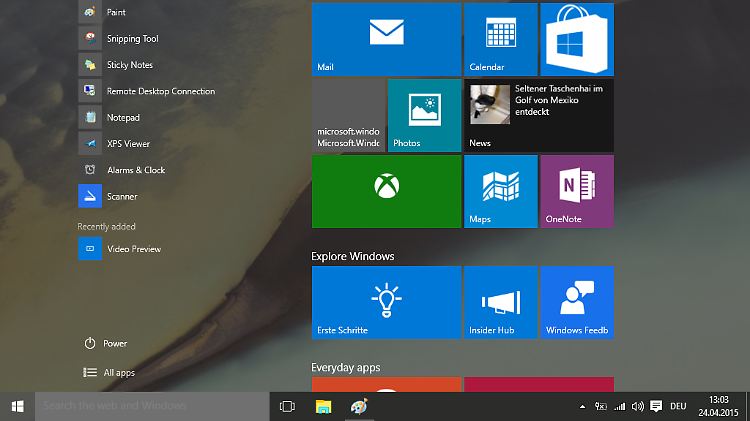
Task: Click the Everyday apps group header
Action: coord(345,367)
